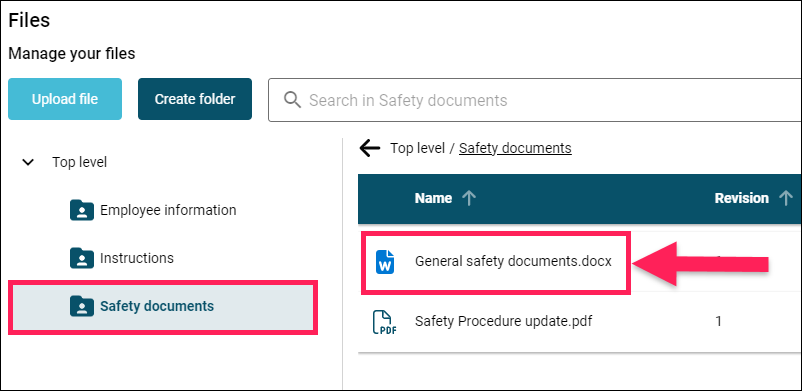The width and height of the screenshot is (802, 391).
Task: Click the Safety documents folder icon in sidebar
Action: tap(82, 306)
